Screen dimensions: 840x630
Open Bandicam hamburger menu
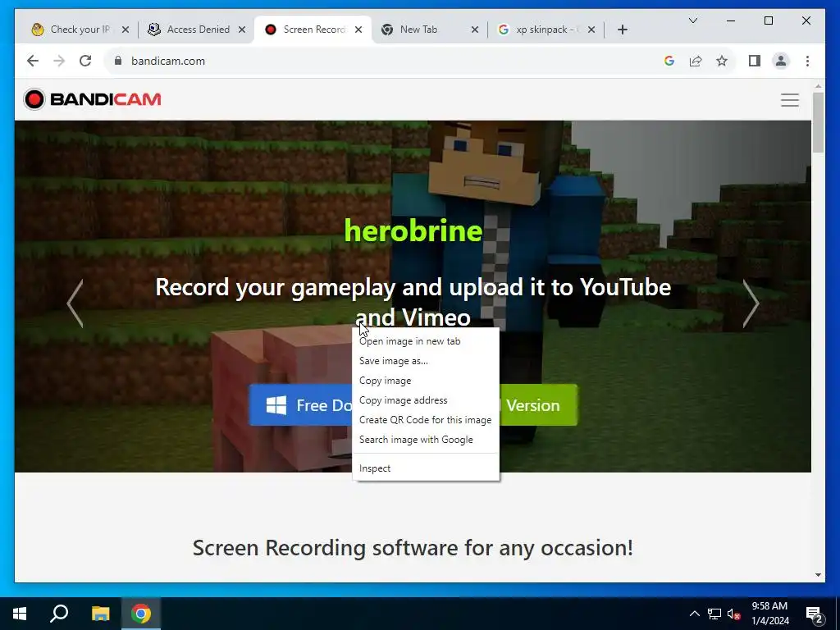point(790,100)
